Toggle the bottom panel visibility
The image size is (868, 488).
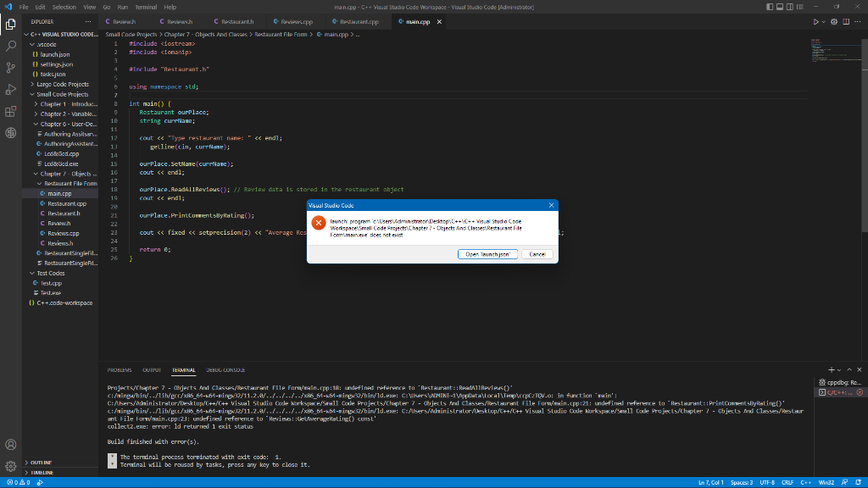tap(780, 7)
